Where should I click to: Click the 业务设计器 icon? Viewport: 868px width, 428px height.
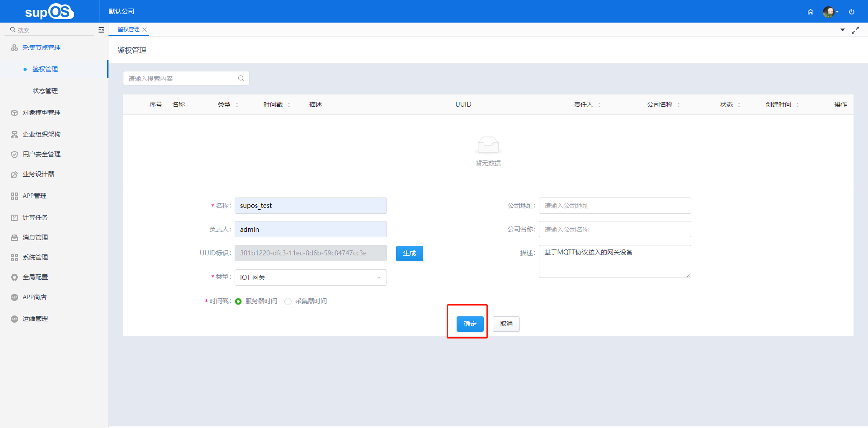[14, 174]
